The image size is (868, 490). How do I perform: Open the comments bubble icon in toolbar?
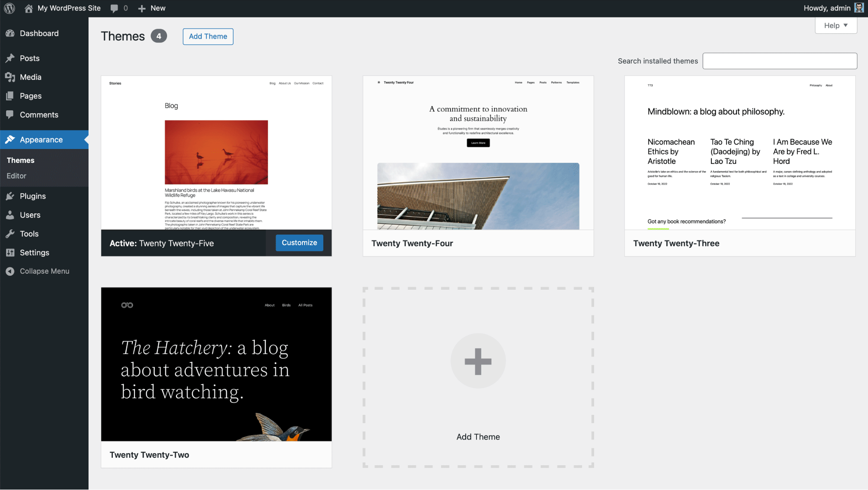(114, 8)
